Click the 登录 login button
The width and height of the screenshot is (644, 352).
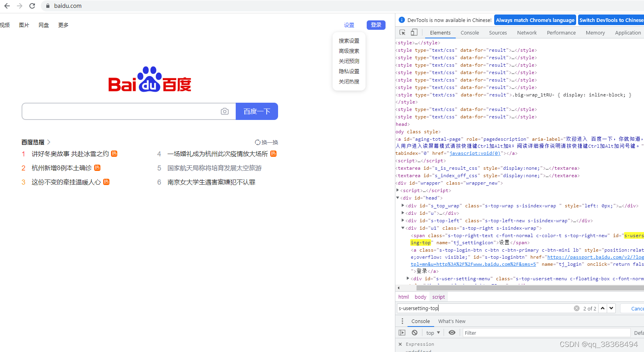(x=376, y=25)
